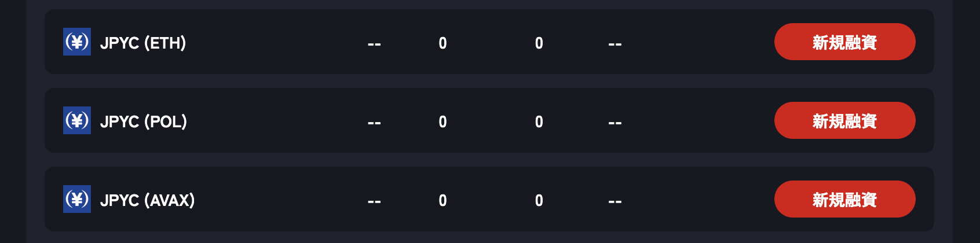
Task: Click the left zero value in JPYC (AVAX) row
Action: click(x=443, y=201)
